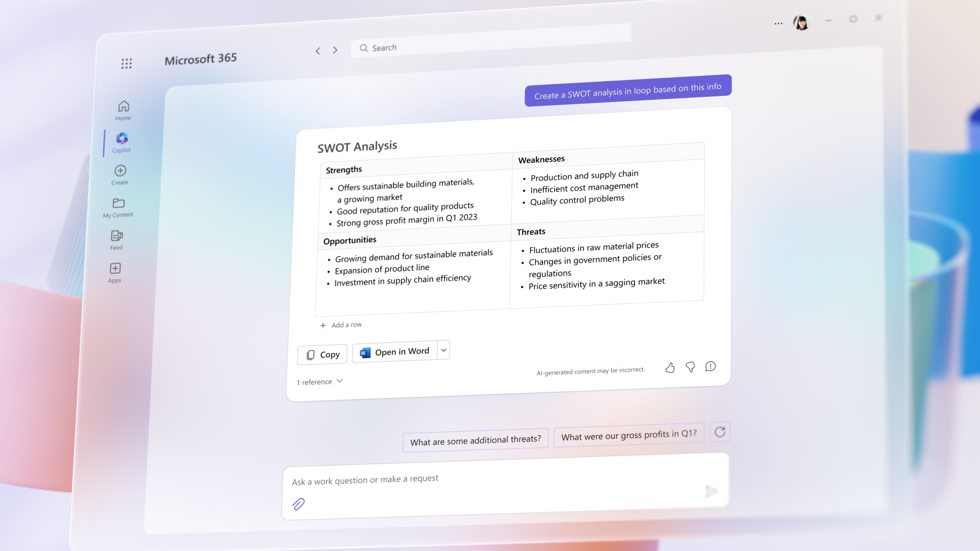Screen dimensions: 980x551
Task: Click What were our gross profits in Q1 prompt
Action: coord(629,434)
